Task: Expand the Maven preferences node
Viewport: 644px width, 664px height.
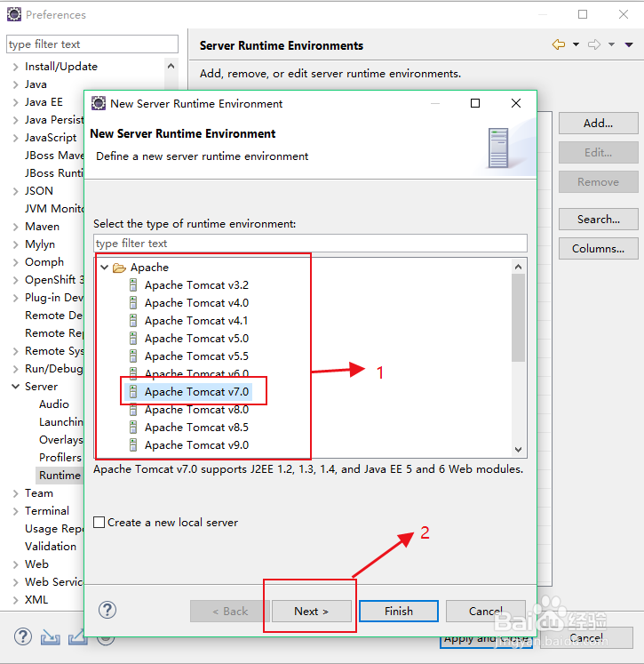Action: point(16,227)
